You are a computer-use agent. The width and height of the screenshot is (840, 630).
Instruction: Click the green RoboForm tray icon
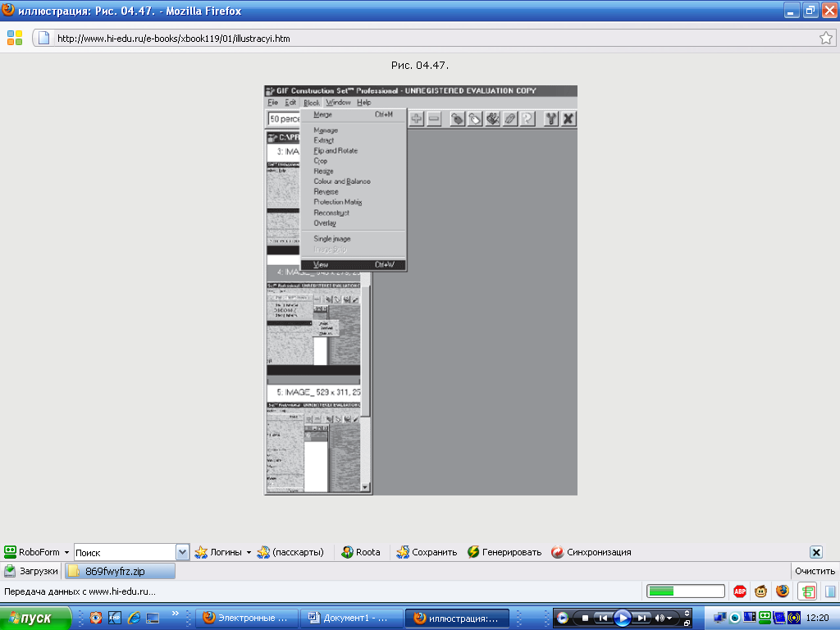tap(765, 618)
